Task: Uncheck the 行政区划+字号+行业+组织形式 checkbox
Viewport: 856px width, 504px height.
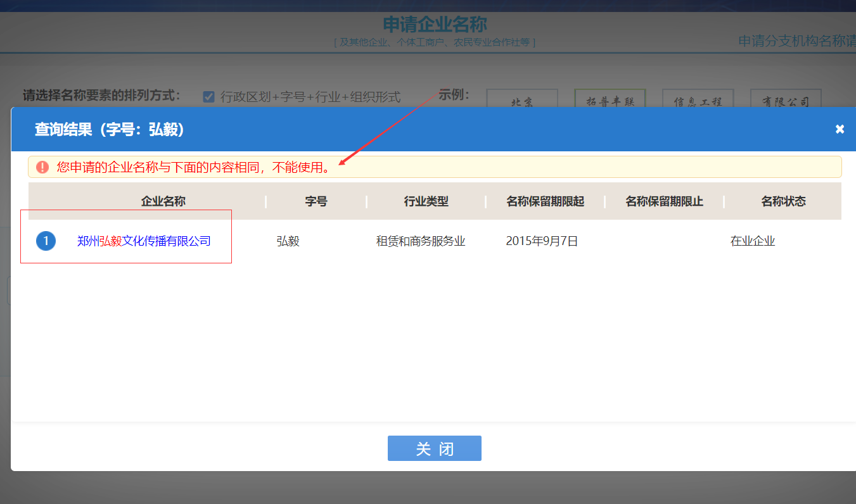Action: point(208,96)
